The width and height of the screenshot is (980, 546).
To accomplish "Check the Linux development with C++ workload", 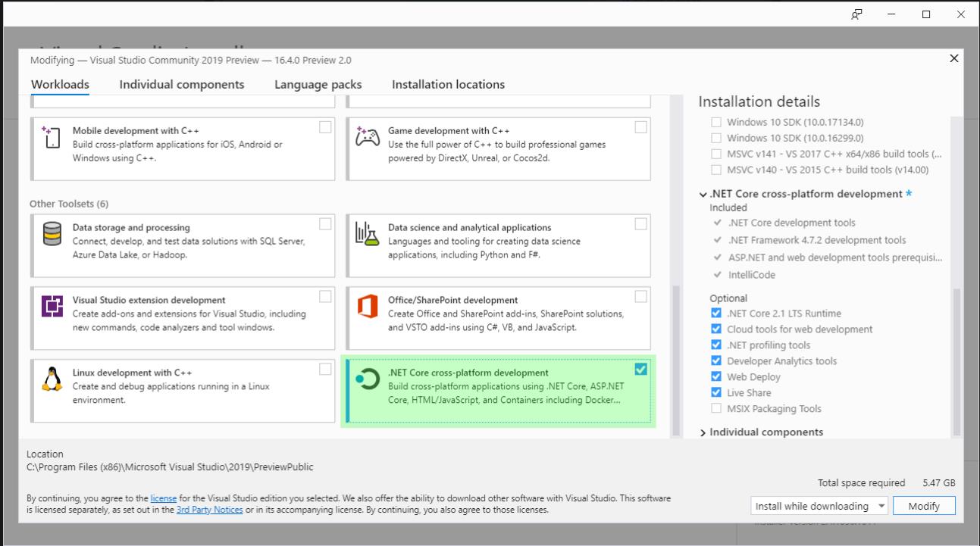I will click(x=325, y=369).
